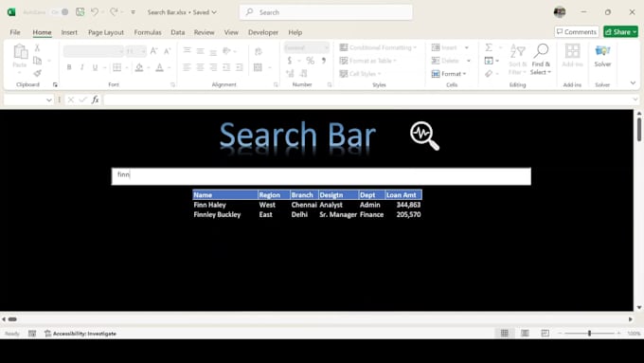644x363 pixels.
Task: Click the Loan Amt column header
Action: 403,195
